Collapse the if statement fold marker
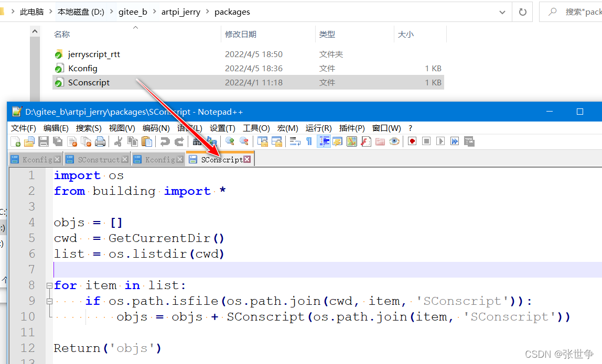 coord(49,302)
